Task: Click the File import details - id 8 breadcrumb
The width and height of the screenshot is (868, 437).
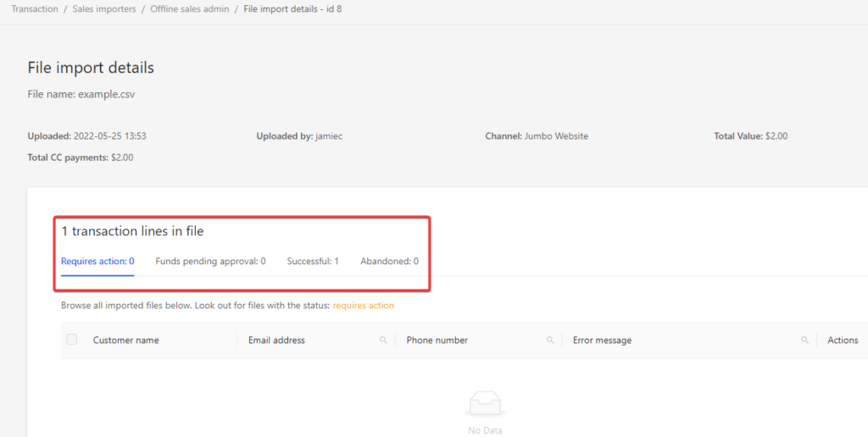Action: click(x=292, y=9)
